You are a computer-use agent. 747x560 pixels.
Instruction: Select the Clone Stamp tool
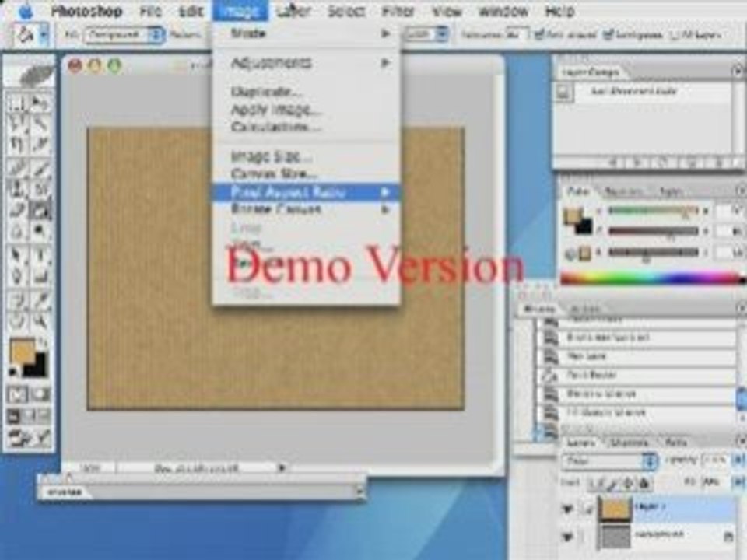coord(17,187)
